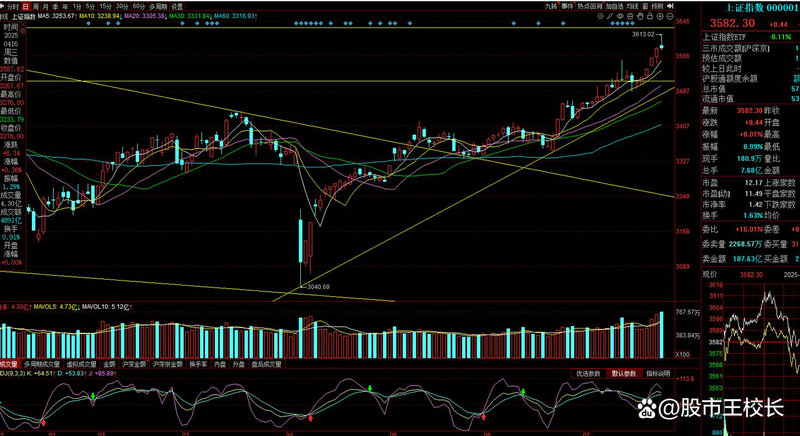Open the 设置 settings menu
The width and height of the screenshot is (800, 436).
177,6
